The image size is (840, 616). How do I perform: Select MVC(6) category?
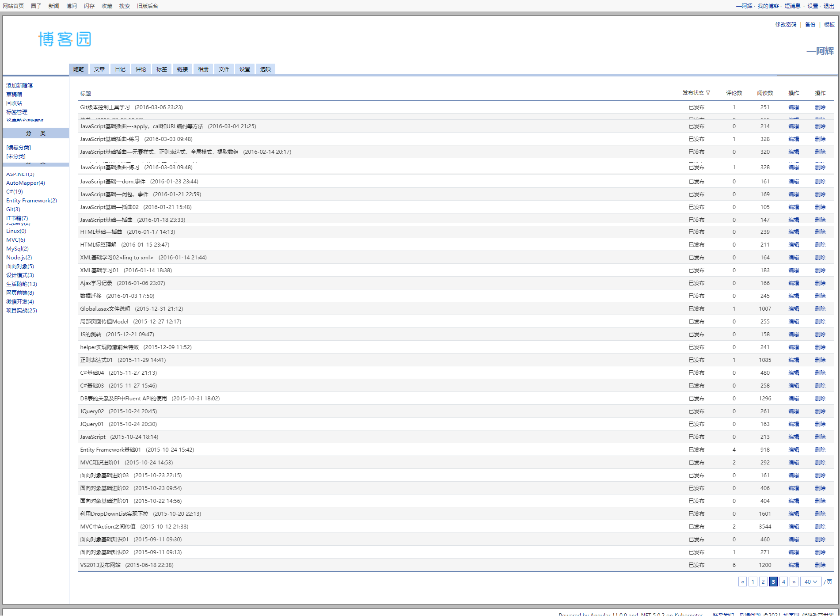(x=16, y=240)
